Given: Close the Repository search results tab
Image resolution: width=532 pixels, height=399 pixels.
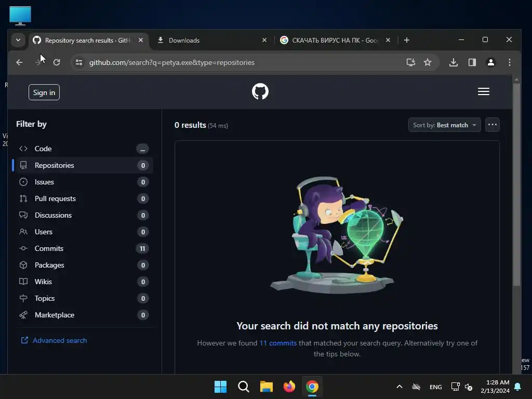Looking at the screenshot, I should (x=141, y=40).
